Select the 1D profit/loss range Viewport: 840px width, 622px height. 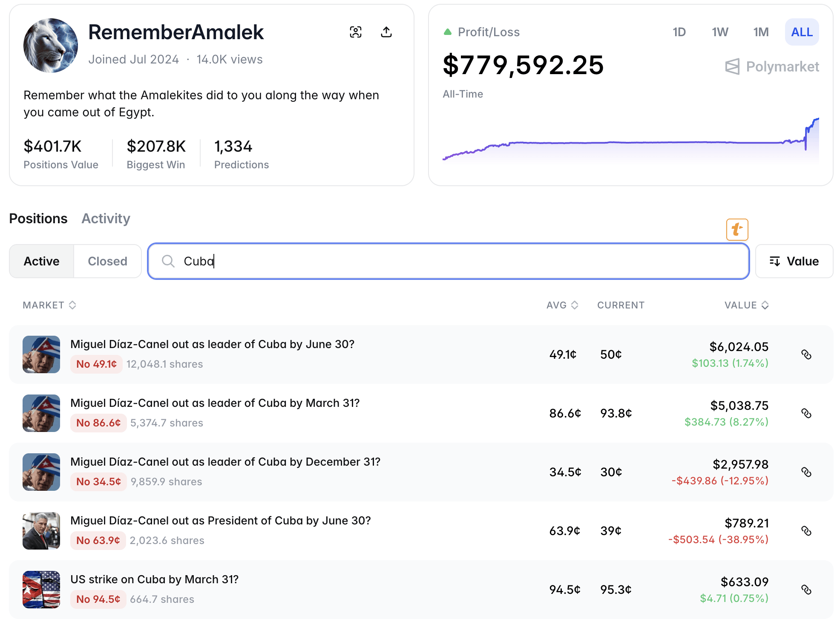pyautogui.click(x=679, y=32)
